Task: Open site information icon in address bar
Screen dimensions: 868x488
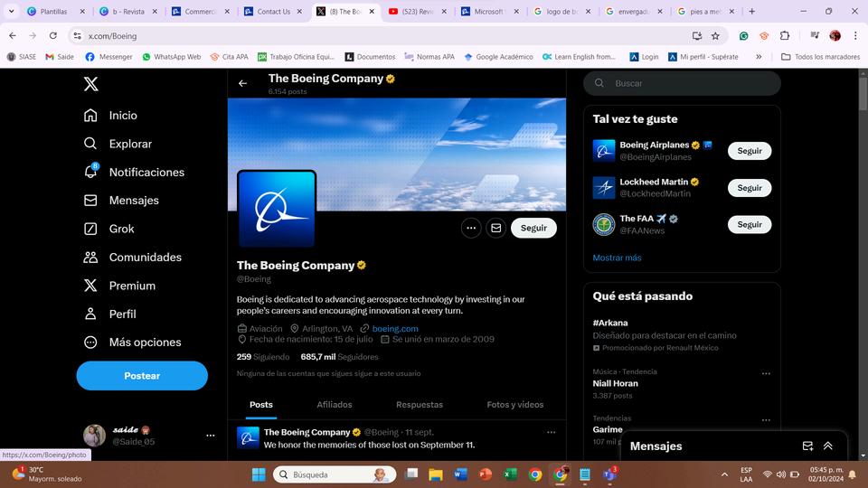Action: [78, 36]
